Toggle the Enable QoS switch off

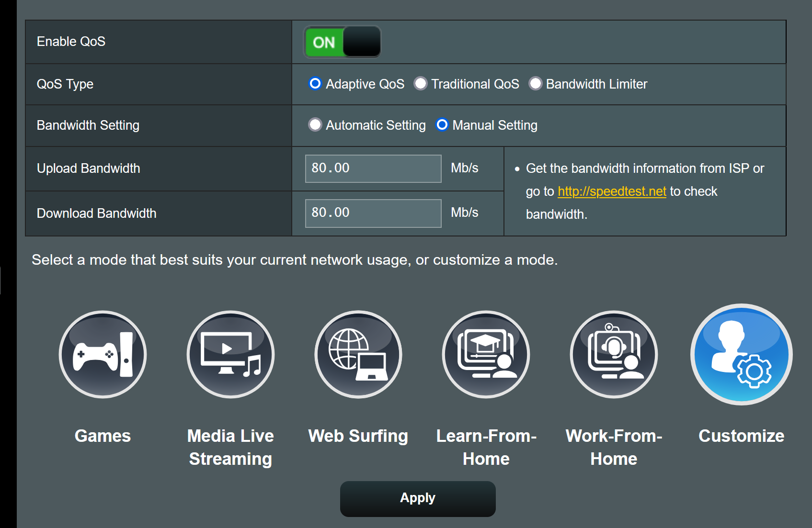click(x=342, y=42)
